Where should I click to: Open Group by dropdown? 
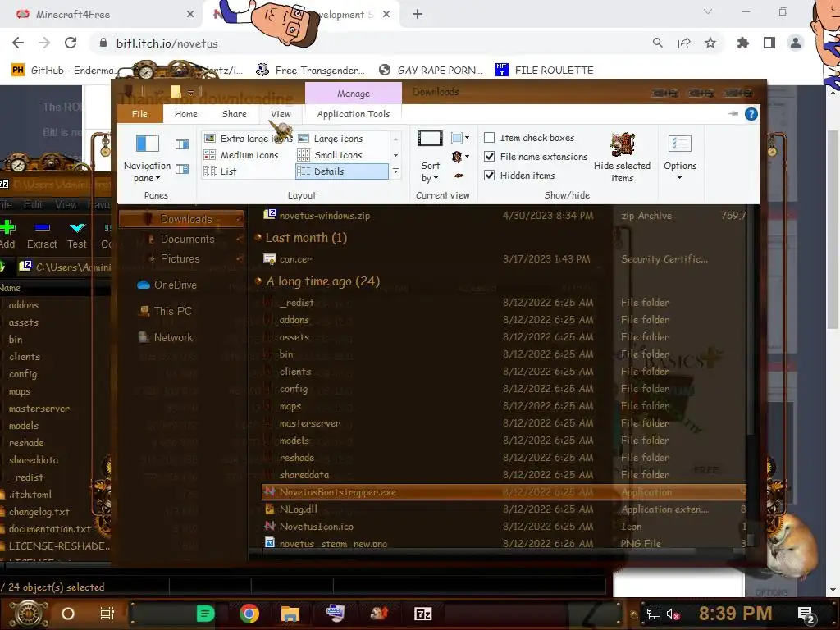point(460,138)
